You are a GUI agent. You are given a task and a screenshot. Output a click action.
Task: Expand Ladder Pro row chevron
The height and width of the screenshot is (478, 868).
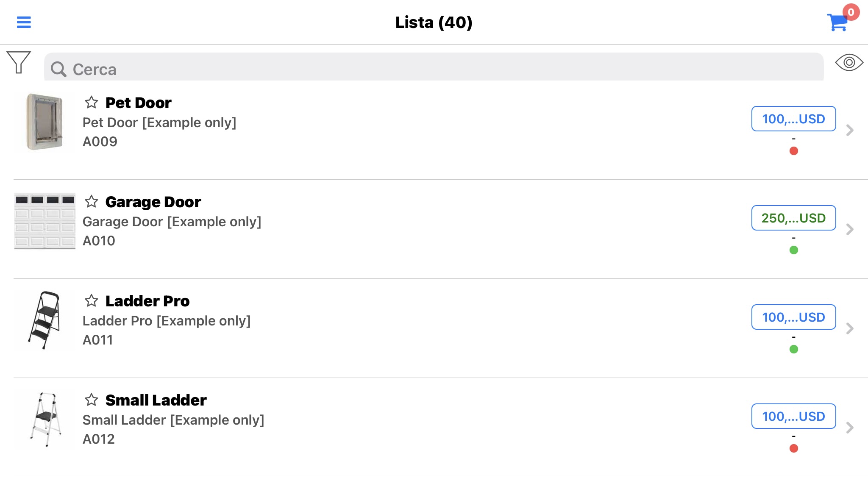849,328
